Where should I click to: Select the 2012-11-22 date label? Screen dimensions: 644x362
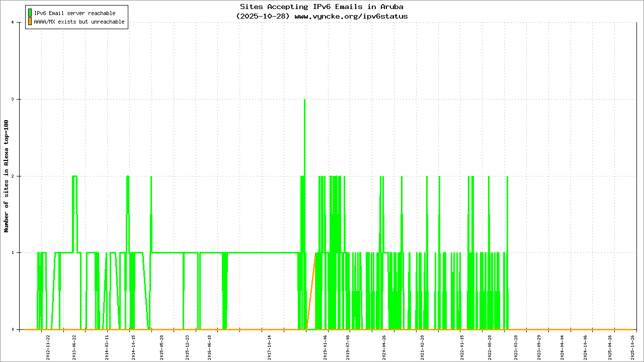coord(48,346)
